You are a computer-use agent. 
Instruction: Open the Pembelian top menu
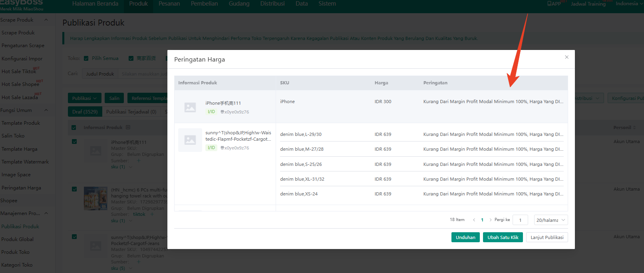204,4
